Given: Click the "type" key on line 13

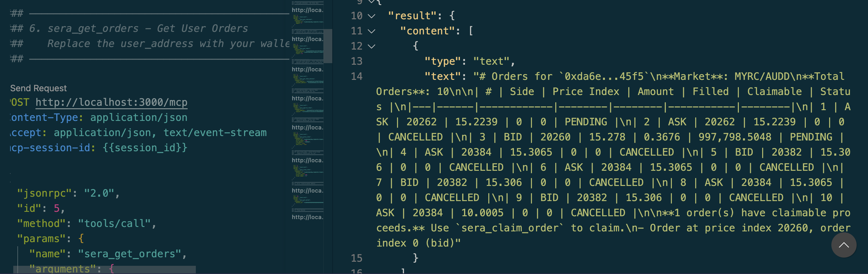Looking at the screenshot, I should point(443,61).
